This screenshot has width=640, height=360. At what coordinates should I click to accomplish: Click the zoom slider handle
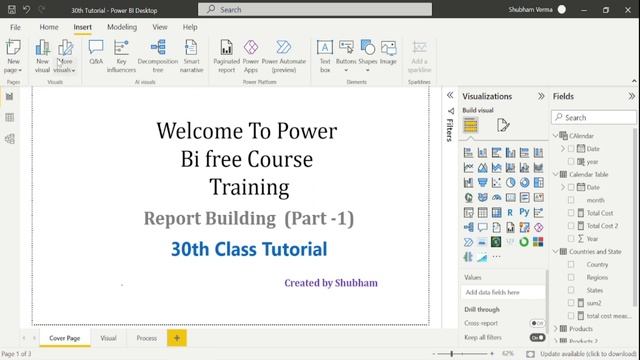(x=451, y=353)
